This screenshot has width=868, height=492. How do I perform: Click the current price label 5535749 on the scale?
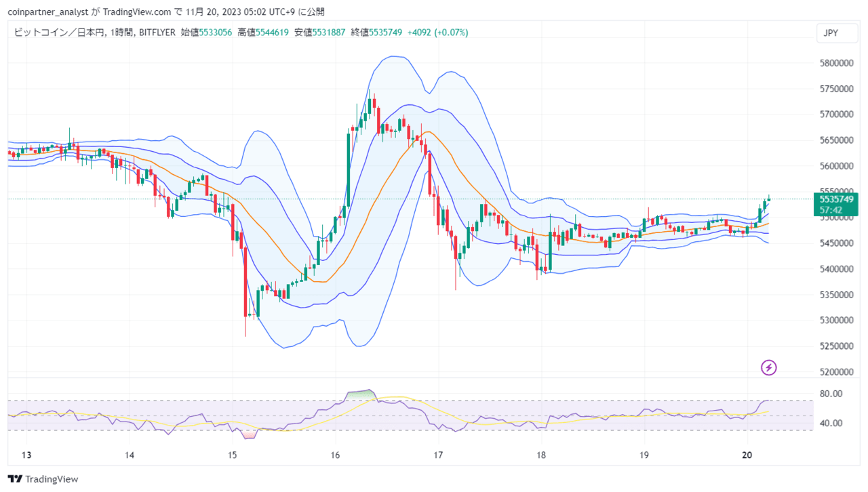[835, 198]
